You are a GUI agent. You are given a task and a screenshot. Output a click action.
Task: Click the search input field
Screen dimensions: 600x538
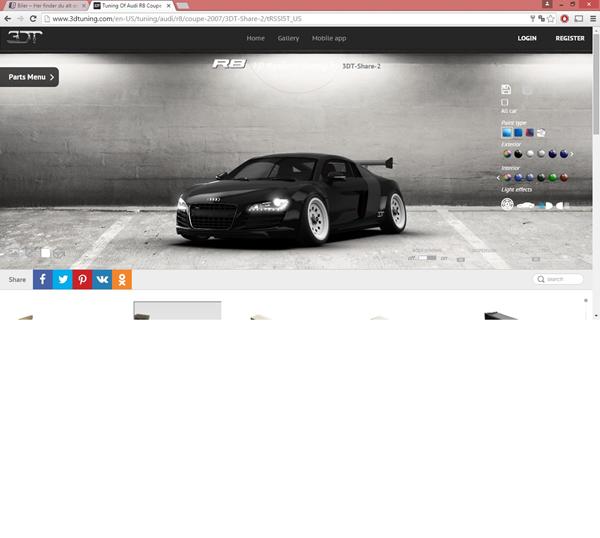tap(558, 279)
